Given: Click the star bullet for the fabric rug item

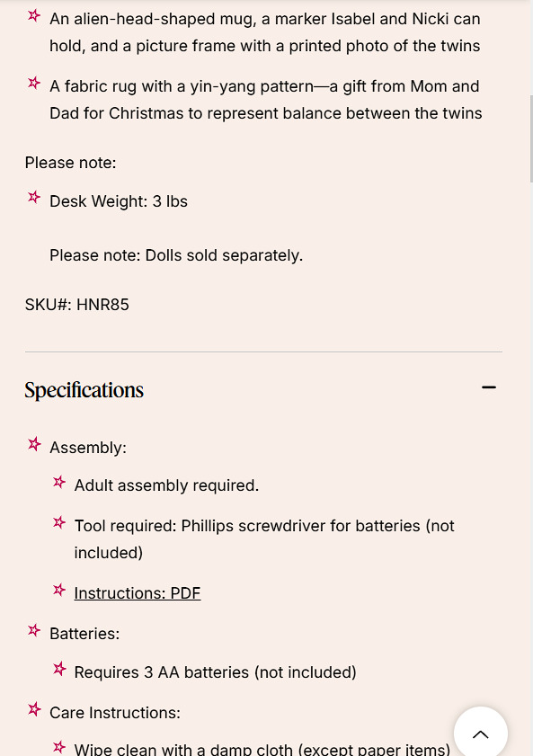Looking at the screenshot, I should pyautogui.click(x=34, y=83).
